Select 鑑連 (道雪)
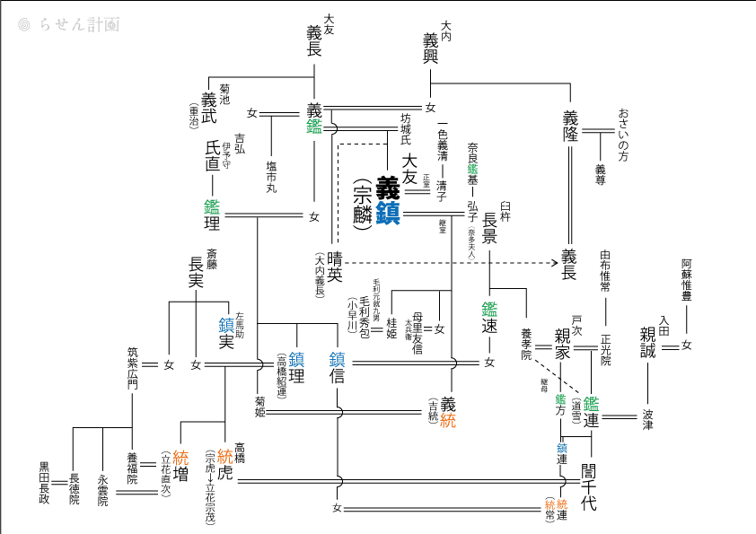This screenshot has width=756, height=534. 585,411
